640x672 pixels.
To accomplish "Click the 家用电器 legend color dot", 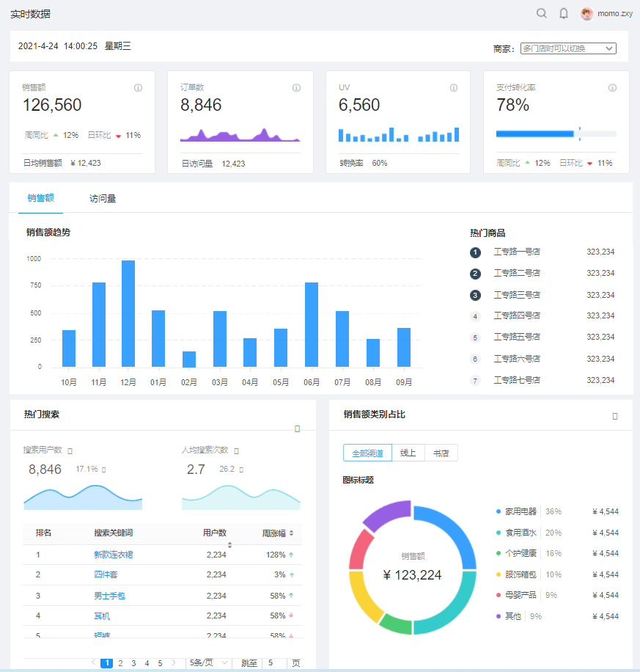I will [x=499, y=511].
